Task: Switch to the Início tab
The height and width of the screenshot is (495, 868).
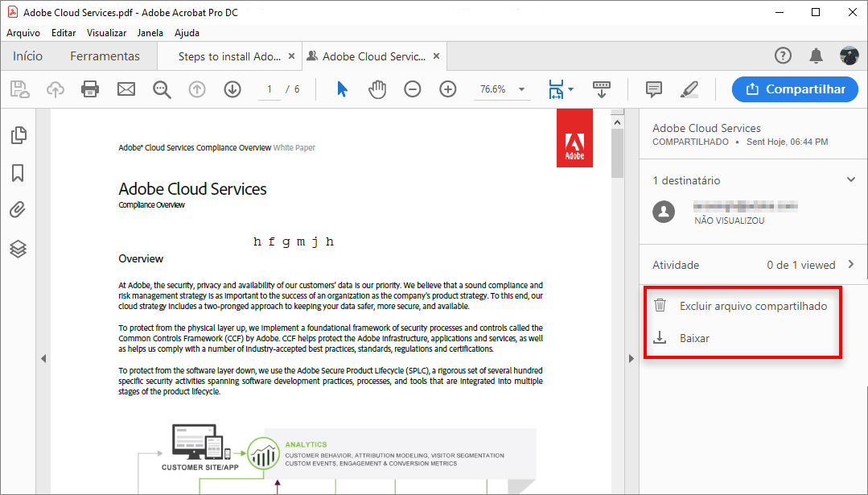Action: tap(27, 56)
